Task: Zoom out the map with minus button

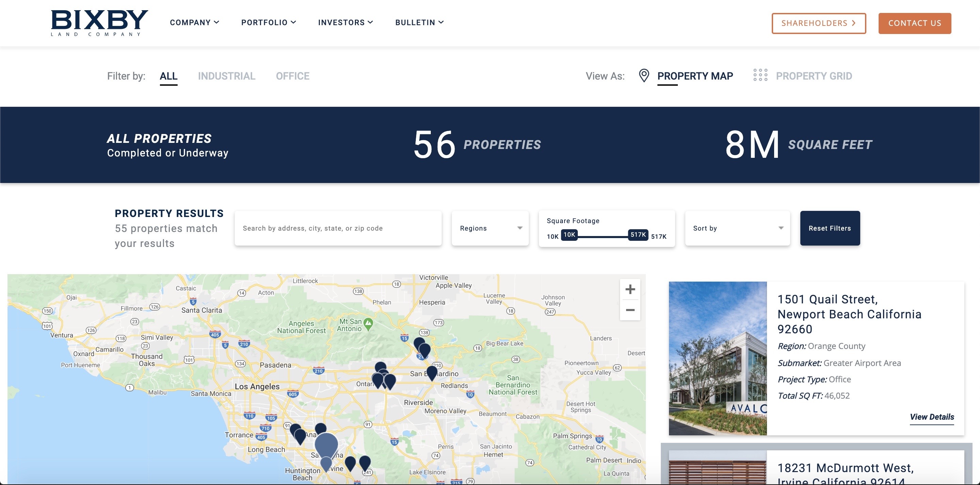Action: [630, 310]
